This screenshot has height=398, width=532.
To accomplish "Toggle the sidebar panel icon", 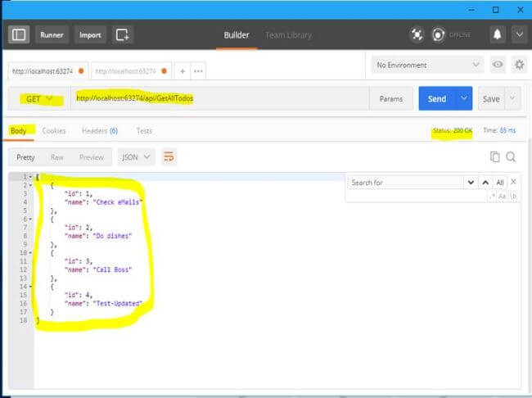I will 19,34.
